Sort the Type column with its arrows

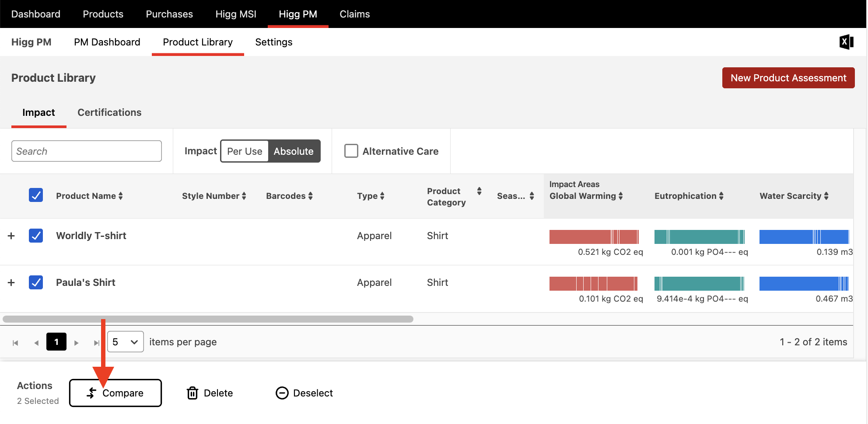click(382, 196)
